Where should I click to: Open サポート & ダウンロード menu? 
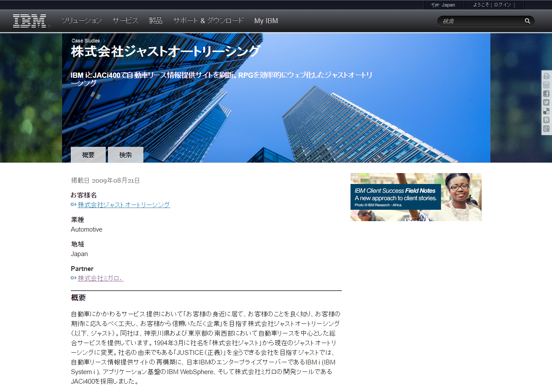click(208, 21)
